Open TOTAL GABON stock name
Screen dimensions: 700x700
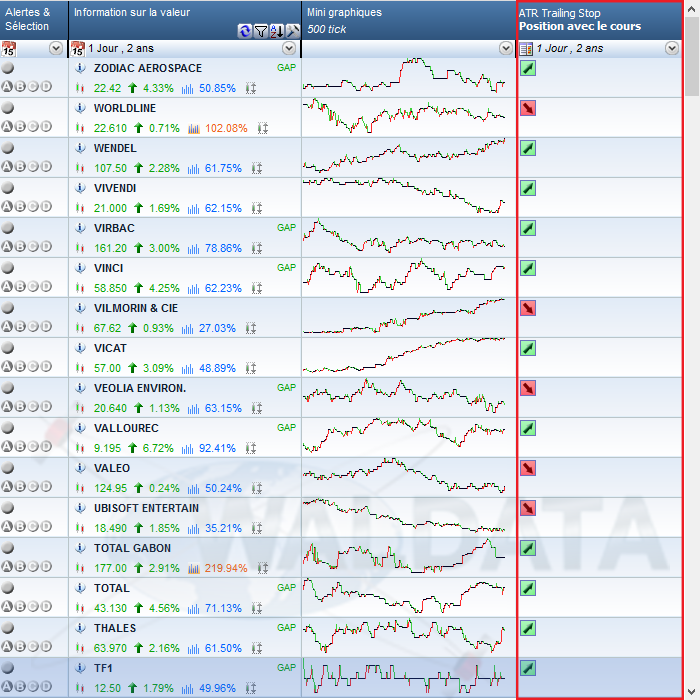tap(132, 548)
